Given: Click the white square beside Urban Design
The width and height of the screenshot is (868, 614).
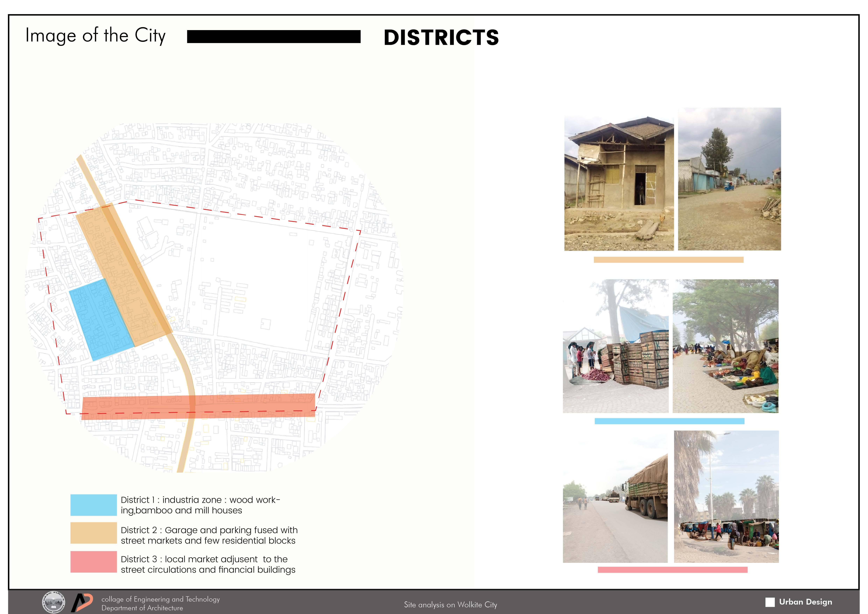Looking at the screenshot, I should [770, 602].
